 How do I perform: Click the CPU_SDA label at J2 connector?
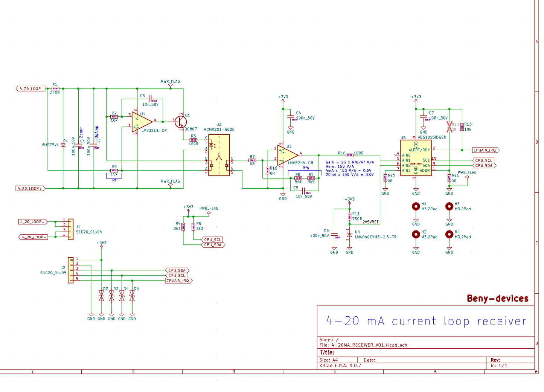pyautogui.click(x=177, y=270)
